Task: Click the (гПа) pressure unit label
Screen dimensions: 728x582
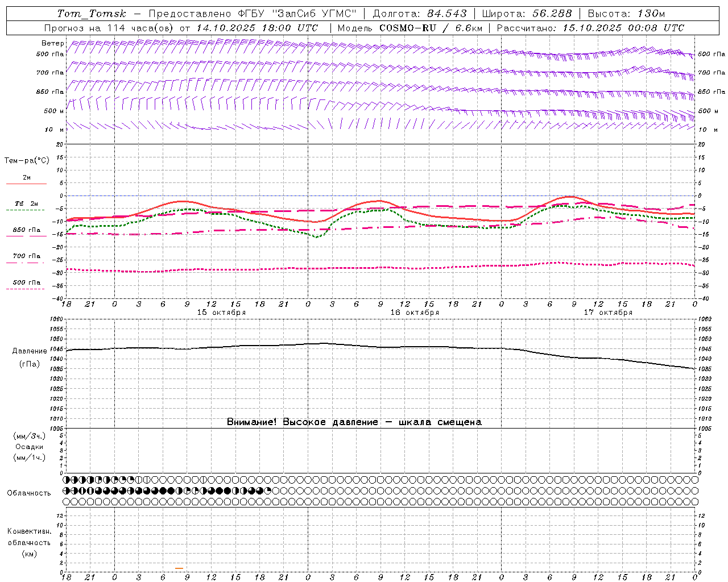Action: [30, 364]
